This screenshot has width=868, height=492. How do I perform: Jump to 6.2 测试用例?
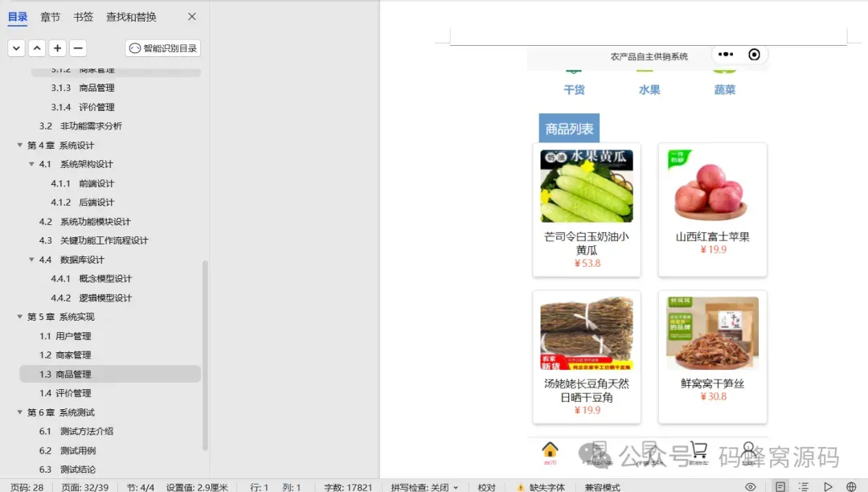[x=68, y=451]
